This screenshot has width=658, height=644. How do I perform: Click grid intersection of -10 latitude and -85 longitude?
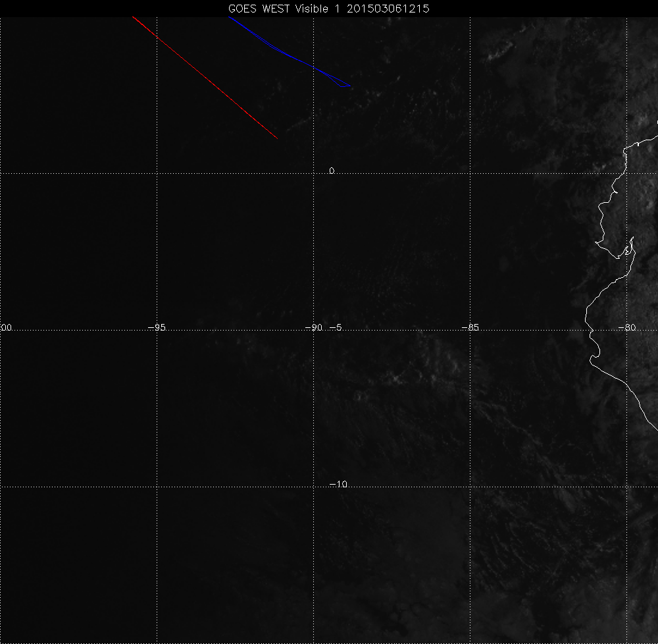point(470,487)
